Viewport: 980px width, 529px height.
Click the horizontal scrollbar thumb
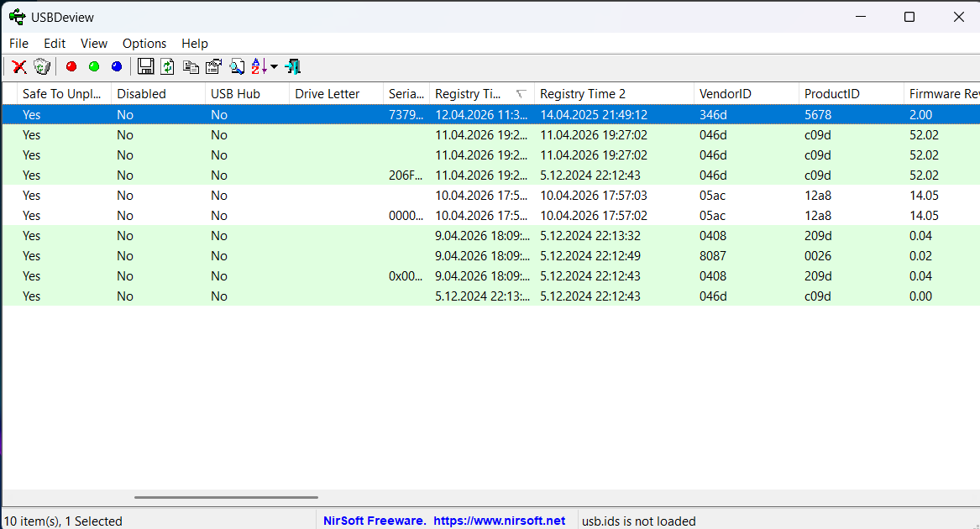point(226,498)
